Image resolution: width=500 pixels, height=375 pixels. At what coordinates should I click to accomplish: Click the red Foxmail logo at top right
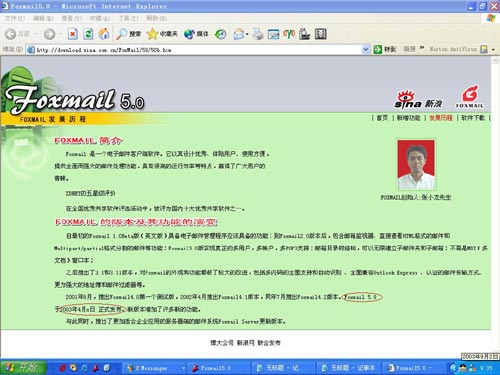pyautogui.click(x=469, y=97)
